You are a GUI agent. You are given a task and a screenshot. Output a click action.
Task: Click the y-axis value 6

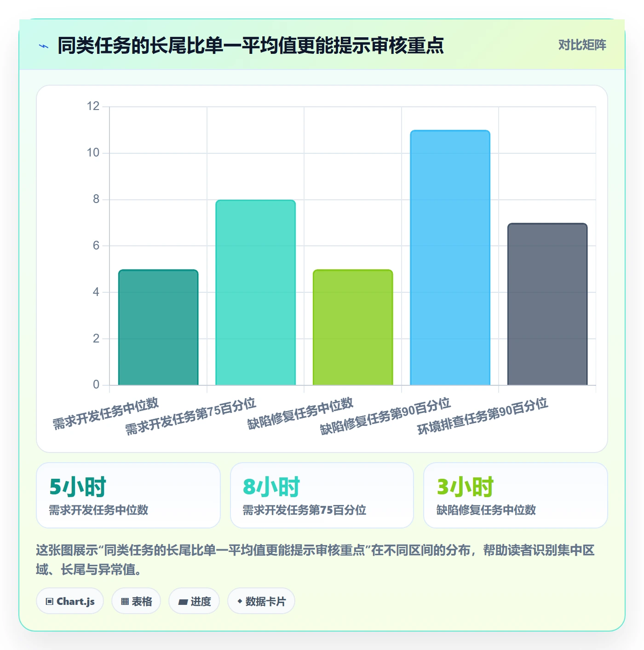click(96, 245)
